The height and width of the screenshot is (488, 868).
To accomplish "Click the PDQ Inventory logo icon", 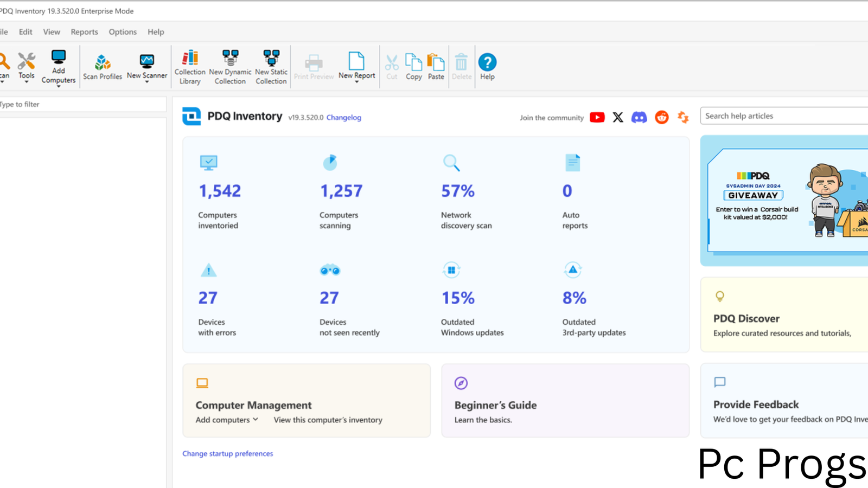I will 192,116.
